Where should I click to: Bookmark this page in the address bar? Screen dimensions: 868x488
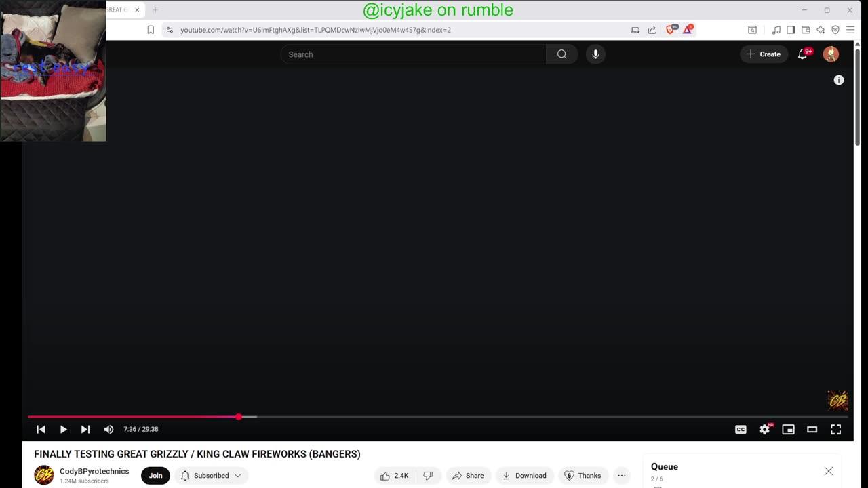151,30
